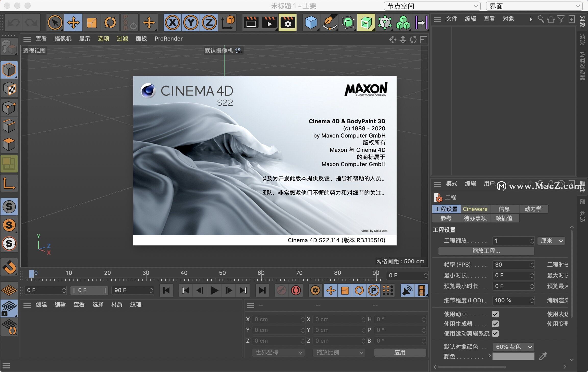The width and height of the screenshot is (588, 372).
Task: Select the Rotate tool
Action: coord(110,23)
